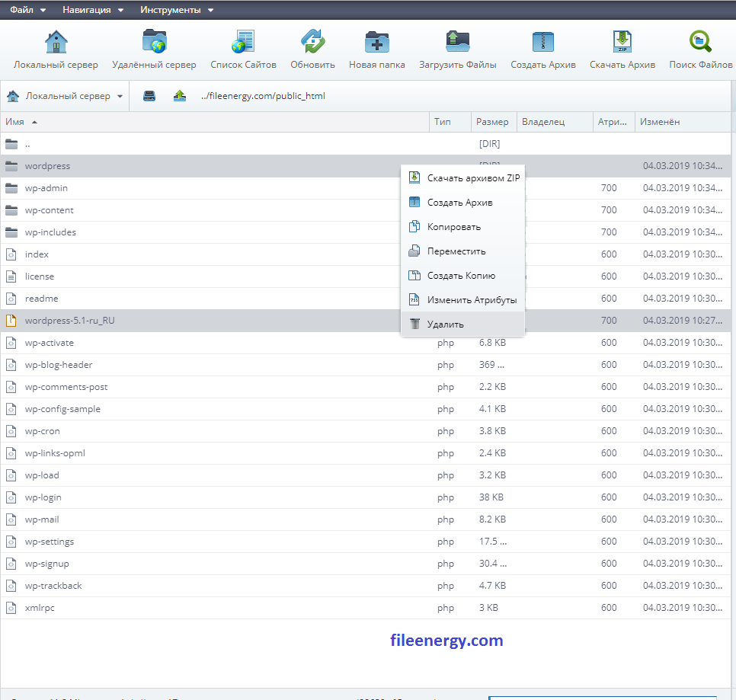Click the license file icon
The height and width of the screenshot is (700, 736).
click(x=11, y=276)
